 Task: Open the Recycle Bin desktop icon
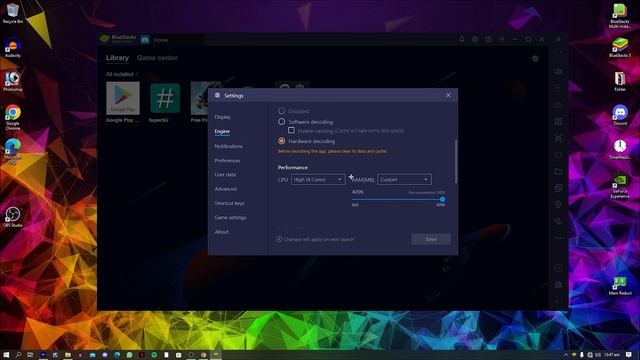point(13,13)
